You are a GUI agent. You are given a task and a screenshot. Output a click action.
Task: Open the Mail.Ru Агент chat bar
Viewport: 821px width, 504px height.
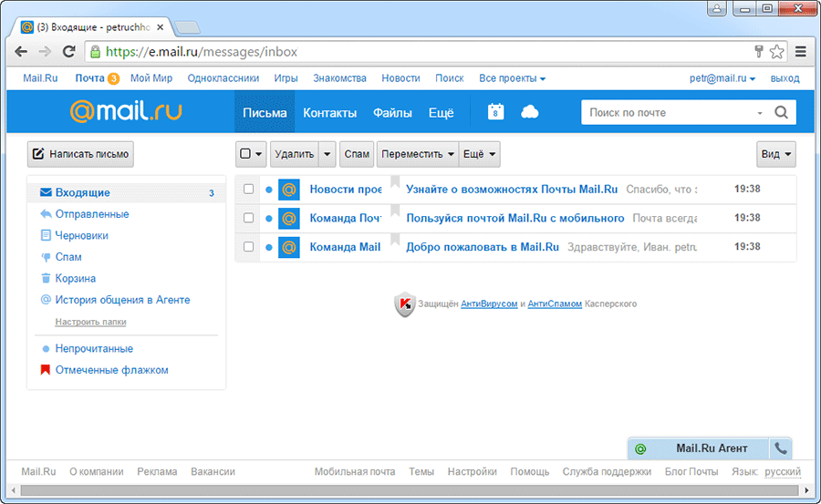tap(699, 448)
